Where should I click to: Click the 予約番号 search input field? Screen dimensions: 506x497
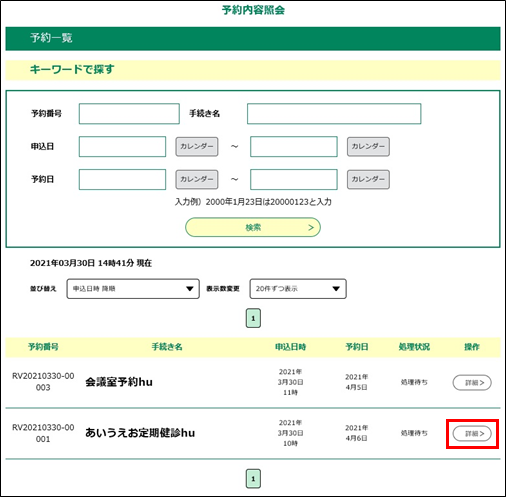(129, 114)
